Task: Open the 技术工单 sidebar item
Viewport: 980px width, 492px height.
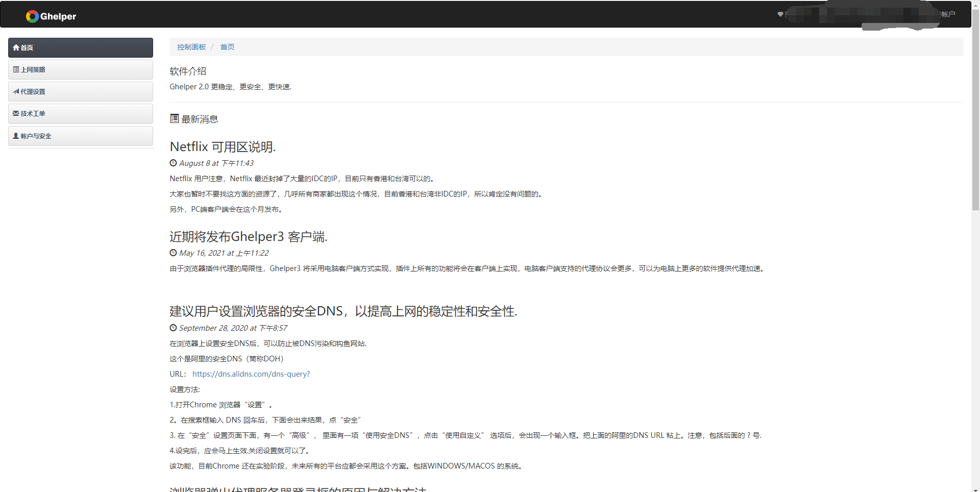Action: coord(81,113)
